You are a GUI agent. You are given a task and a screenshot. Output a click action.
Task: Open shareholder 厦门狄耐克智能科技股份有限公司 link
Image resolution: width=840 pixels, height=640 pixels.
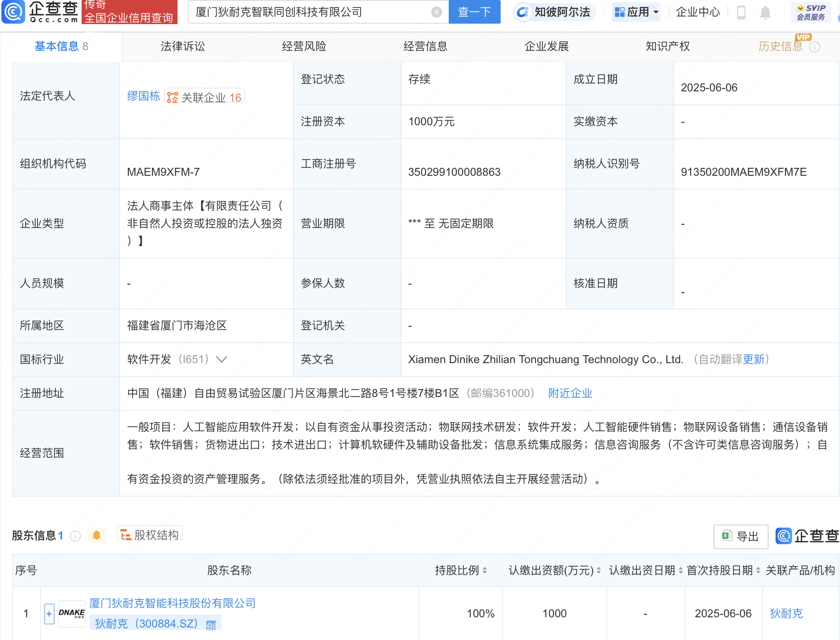tap(172, 603)
